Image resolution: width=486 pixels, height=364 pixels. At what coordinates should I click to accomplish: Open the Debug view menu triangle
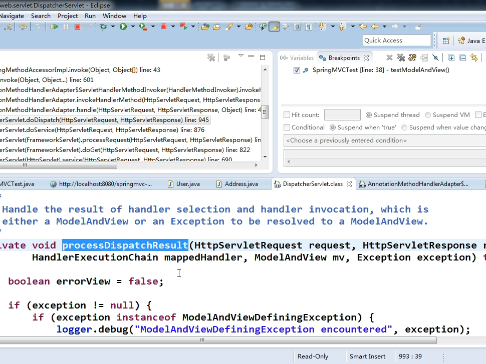pyautogui.click(x=241, y=57)
